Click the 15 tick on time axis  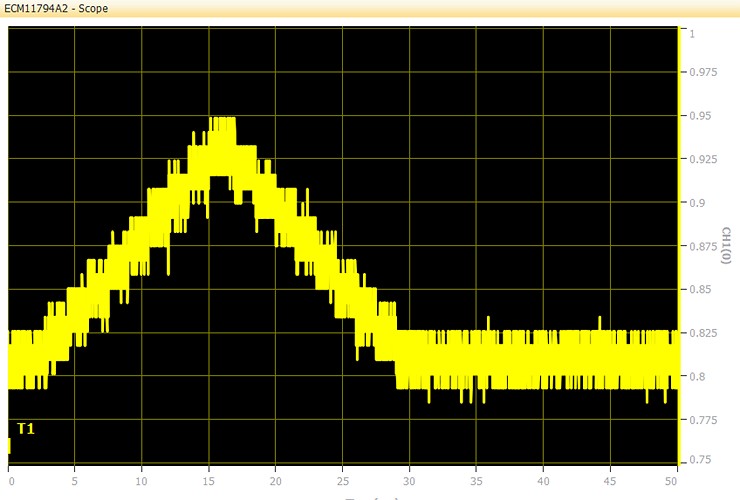pyautogui.click(x=209, y=479)
